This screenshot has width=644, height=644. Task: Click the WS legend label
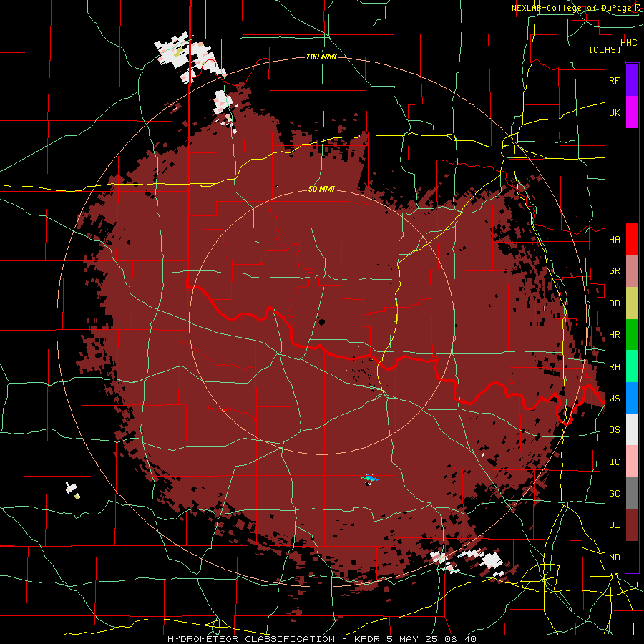coord(614,399)
